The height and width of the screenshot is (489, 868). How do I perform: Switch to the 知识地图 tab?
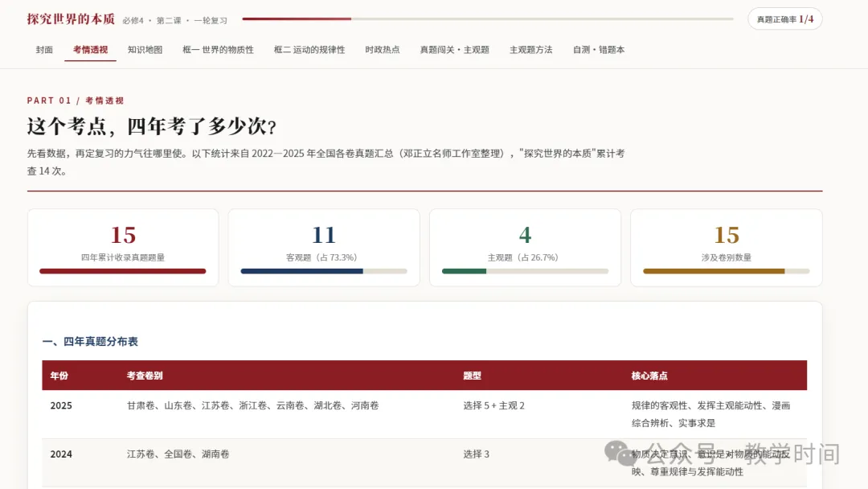(x=145, y=50)
